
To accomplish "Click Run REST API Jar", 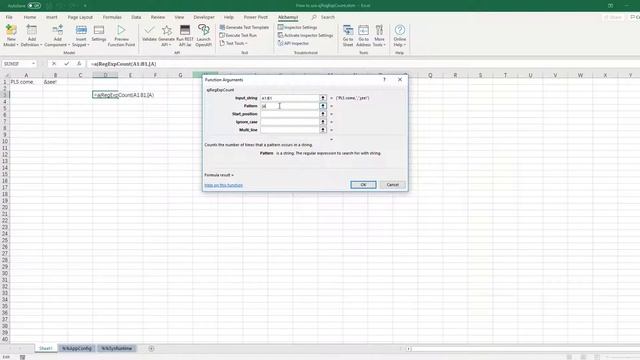I will (185, 35).
